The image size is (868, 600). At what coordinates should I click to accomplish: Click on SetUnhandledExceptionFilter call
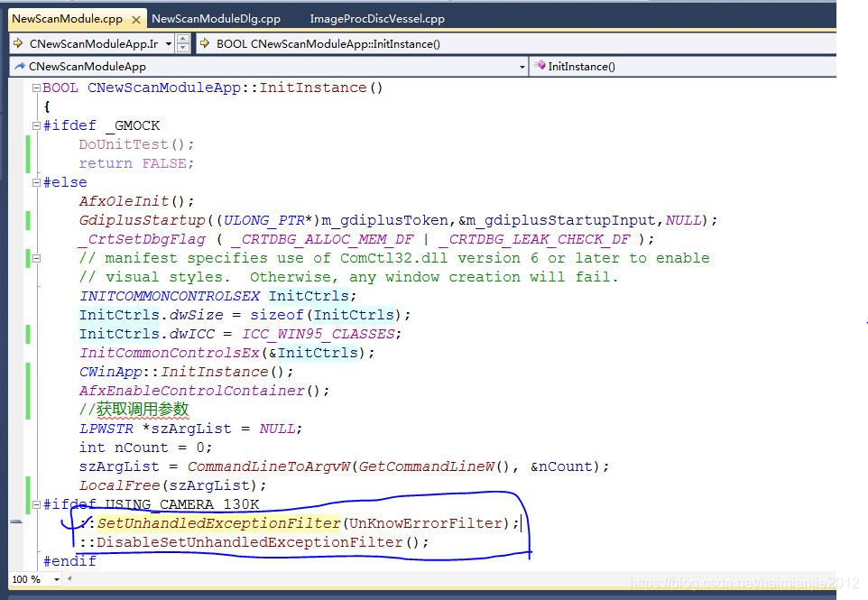218,523
